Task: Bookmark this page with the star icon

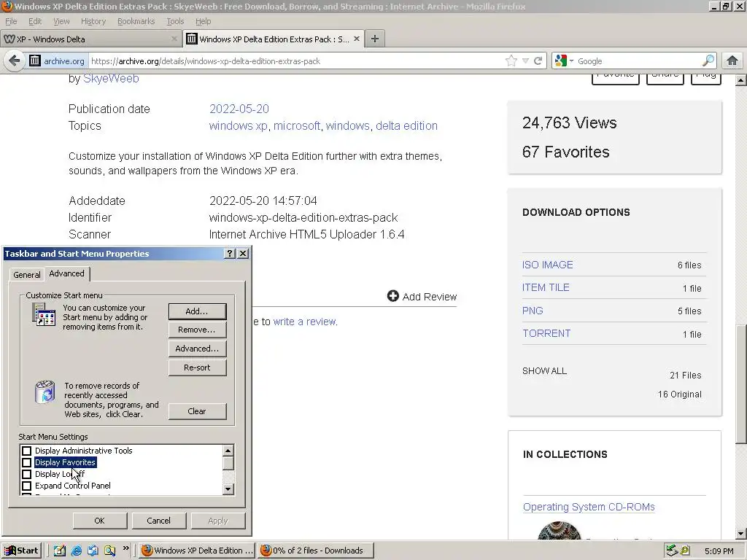Action: 511,61
